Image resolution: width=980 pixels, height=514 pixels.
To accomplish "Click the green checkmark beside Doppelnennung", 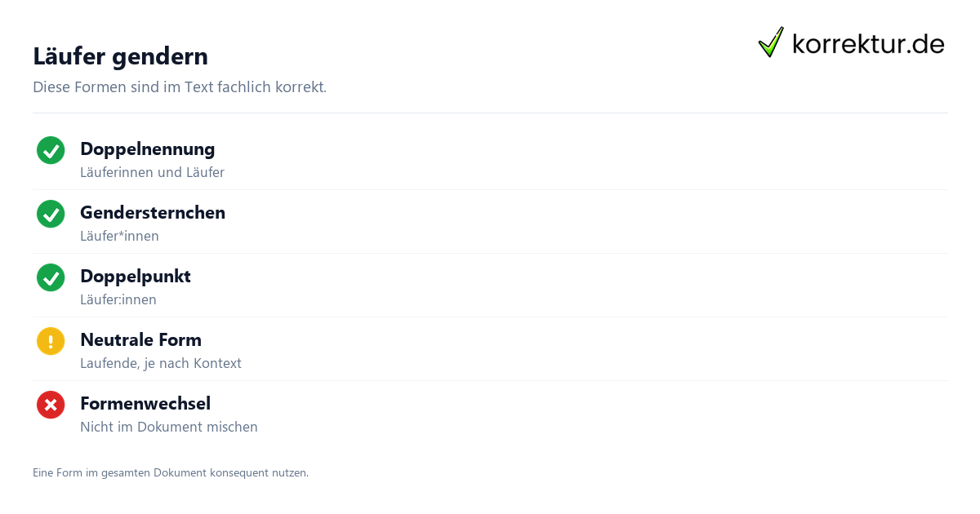I will (51, 150).
